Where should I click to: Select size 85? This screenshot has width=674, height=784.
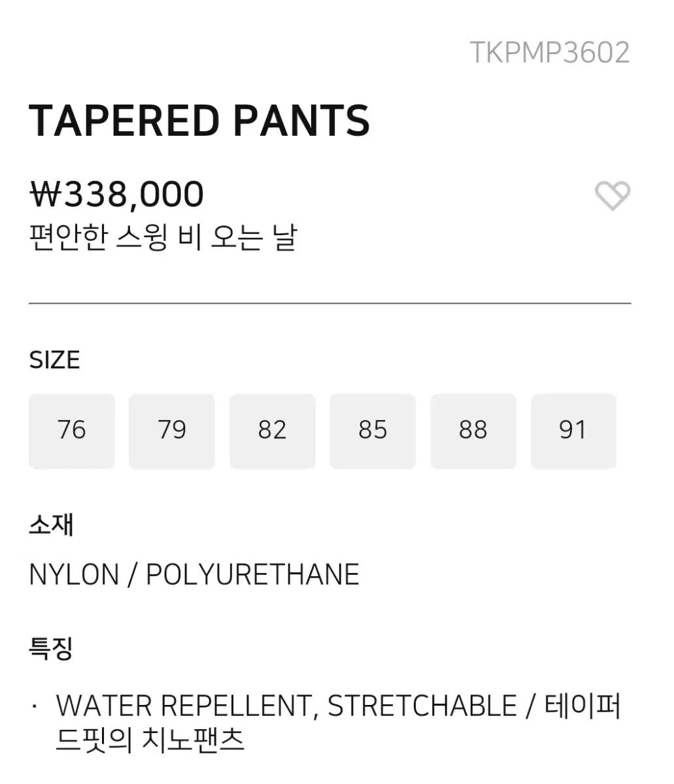(x=373, y=431)
